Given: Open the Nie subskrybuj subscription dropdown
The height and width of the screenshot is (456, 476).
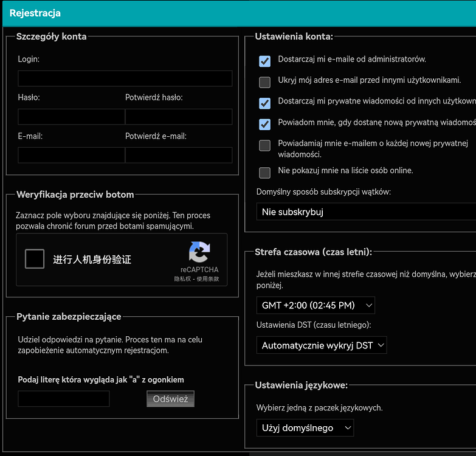Looking at the screenshot, I should [x=366, y=212].
